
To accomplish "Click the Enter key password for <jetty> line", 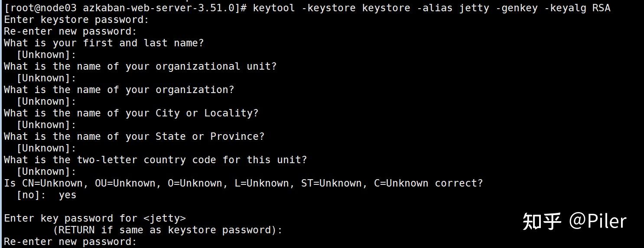I will coord(95,218).
